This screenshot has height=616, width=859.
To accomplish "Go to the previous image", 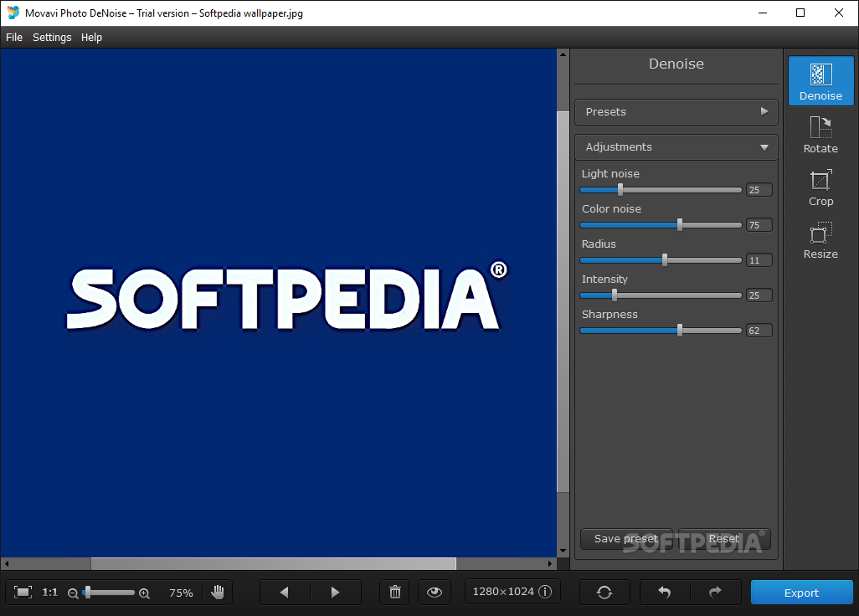I will pos(285,592).
